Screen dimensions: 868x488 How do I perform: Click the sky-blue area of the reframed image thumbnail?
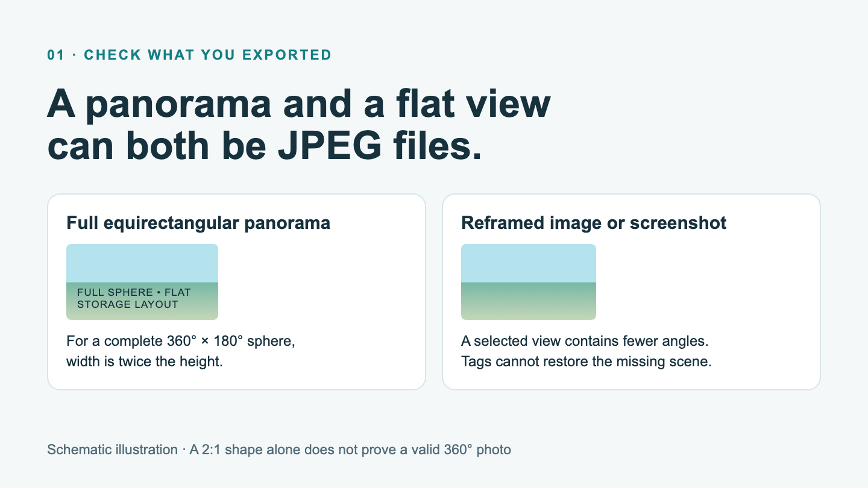tap(529, 263)
